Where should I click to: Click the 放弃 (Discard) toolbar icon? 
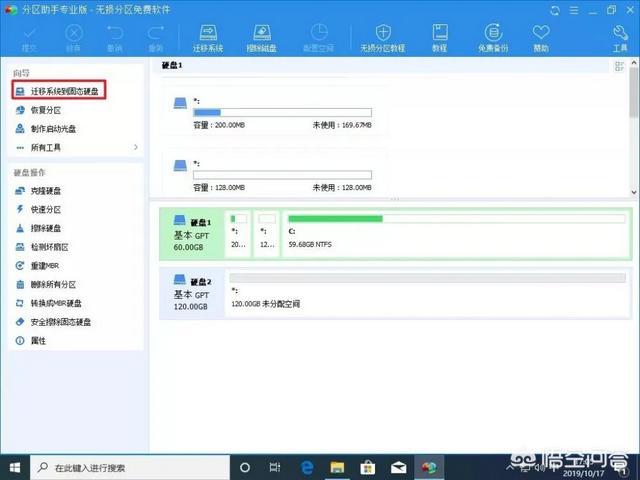click(x=74, y=38)
